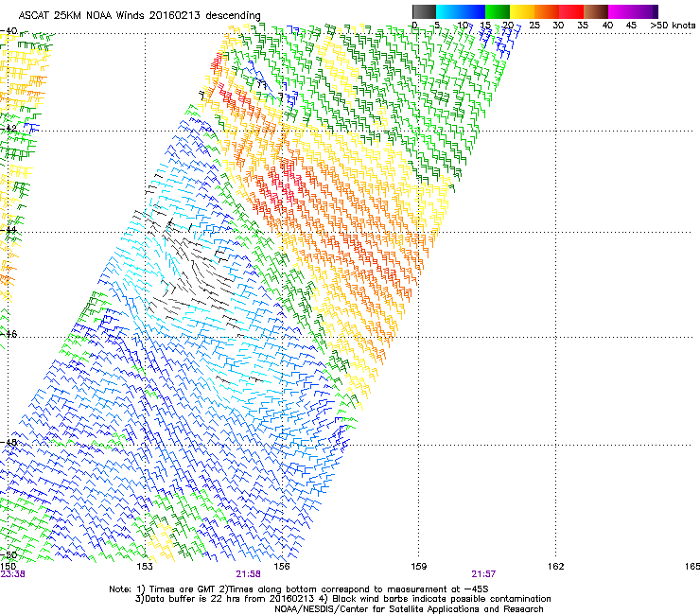Screen dimensions: 700x615
Task: Click the '45' legend scale label
Action: (631, 25)
